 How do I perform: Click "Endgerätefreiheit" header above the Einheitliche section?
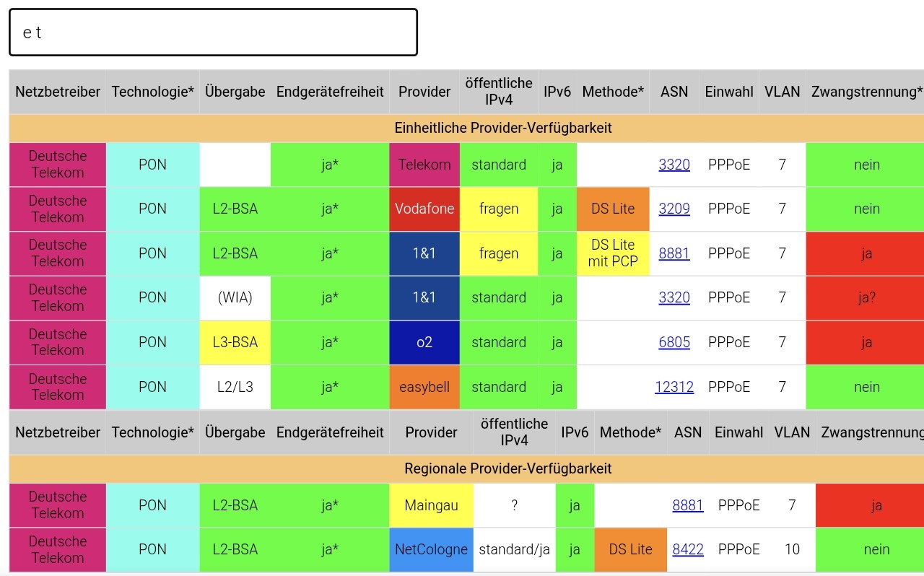pos(330,92)
